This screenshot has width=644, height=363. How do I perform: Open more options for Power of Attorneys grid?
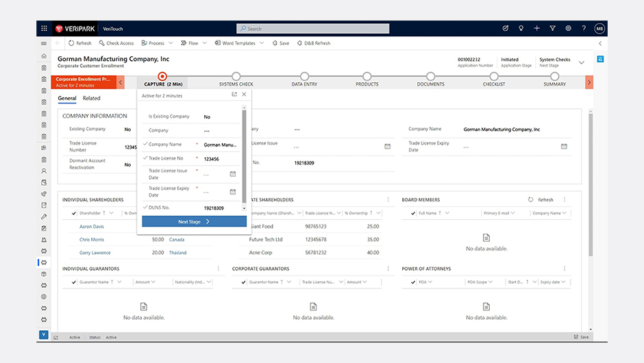(565, 268)
